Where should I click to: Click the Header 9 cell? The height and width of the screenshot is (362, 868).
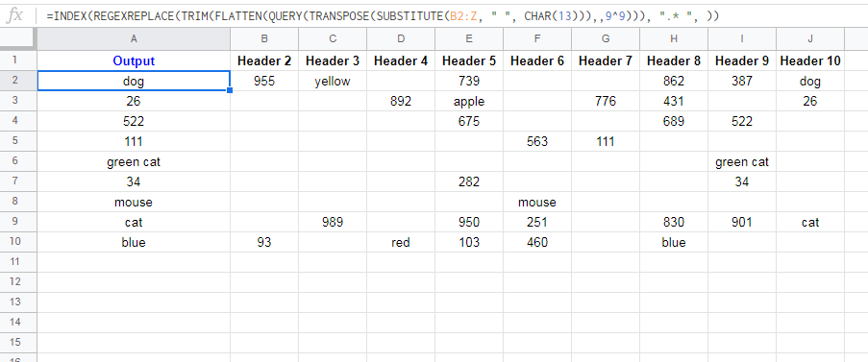742,60
